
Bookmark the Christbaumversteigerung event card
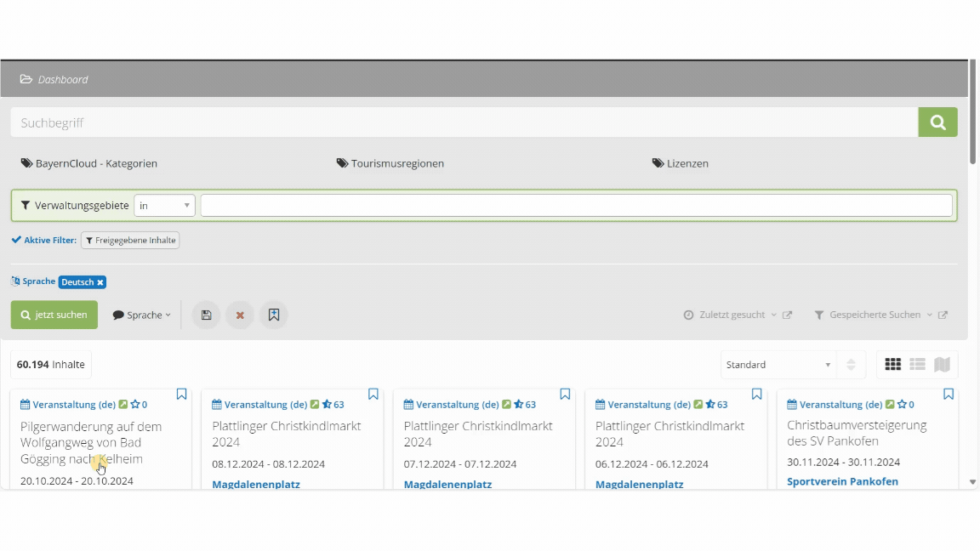click(949, 395)
